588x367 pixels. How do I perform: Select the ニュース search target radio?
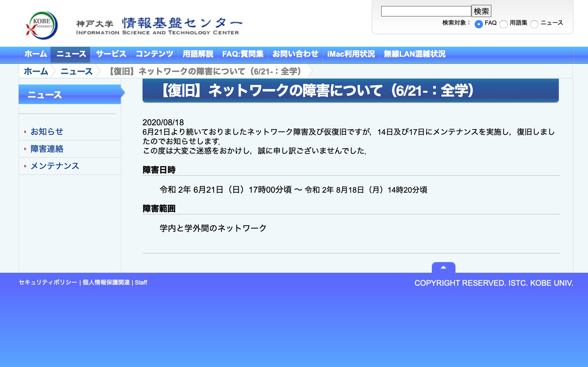[x=534, y=24]
